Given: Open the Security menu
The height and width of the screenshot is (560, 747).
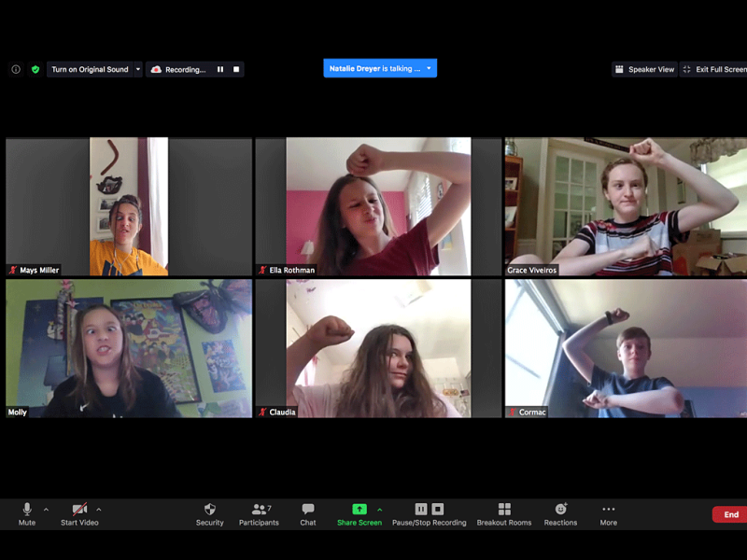Looking at the screenshot, I should pos(209,514).
